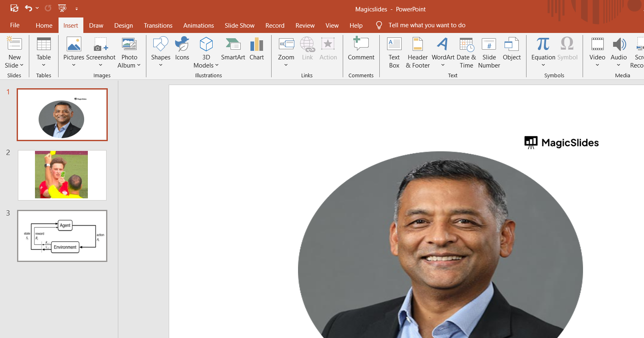Click the 'Tell me what you want to do' box
644x338 pixels.
(426, 25)
